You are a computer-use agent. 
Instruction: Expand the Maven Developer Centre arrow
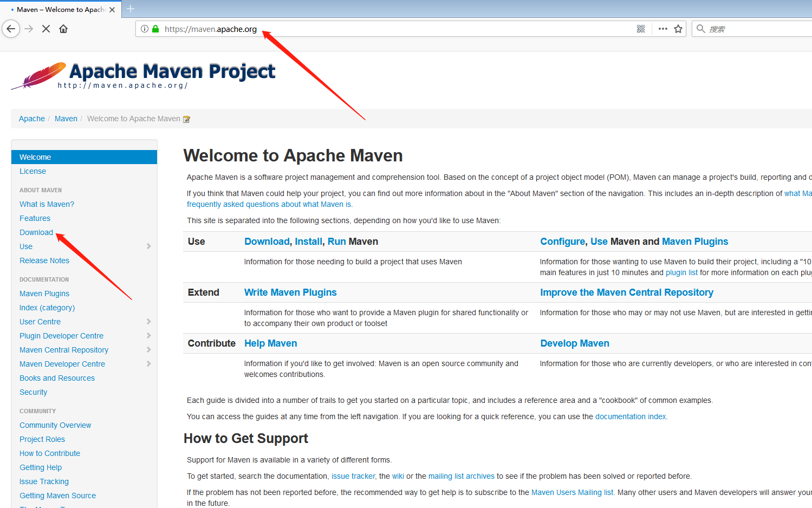click(148, 364)
